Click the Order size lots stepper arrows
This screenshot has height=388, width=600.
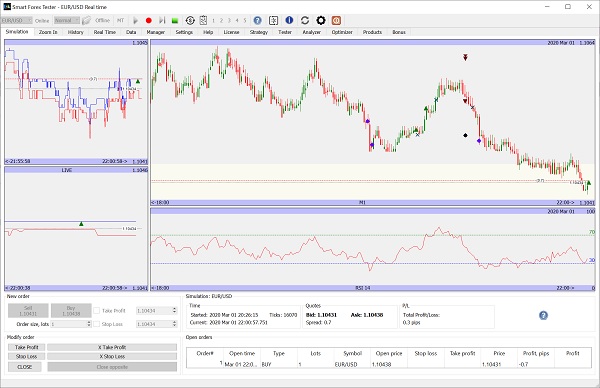[89, 324]
